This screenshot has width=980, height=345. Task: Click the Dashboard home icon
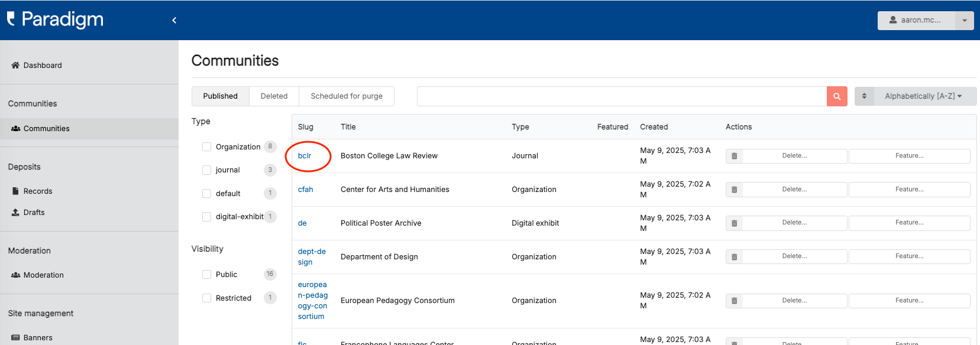(15, 66)
